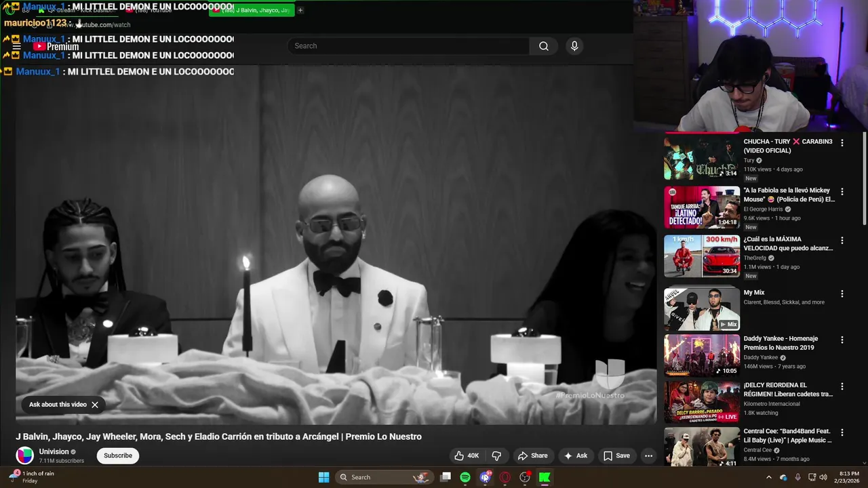The height and width of the screenshot is (488, 868).
Task: Click the microphone icon in system tray
Action: click(797, 477)
